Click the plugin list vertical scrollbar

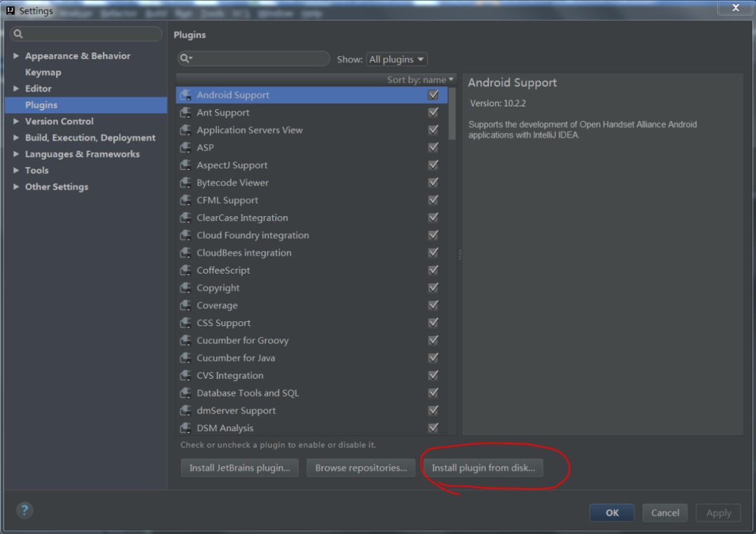click(x=452, y=114)
